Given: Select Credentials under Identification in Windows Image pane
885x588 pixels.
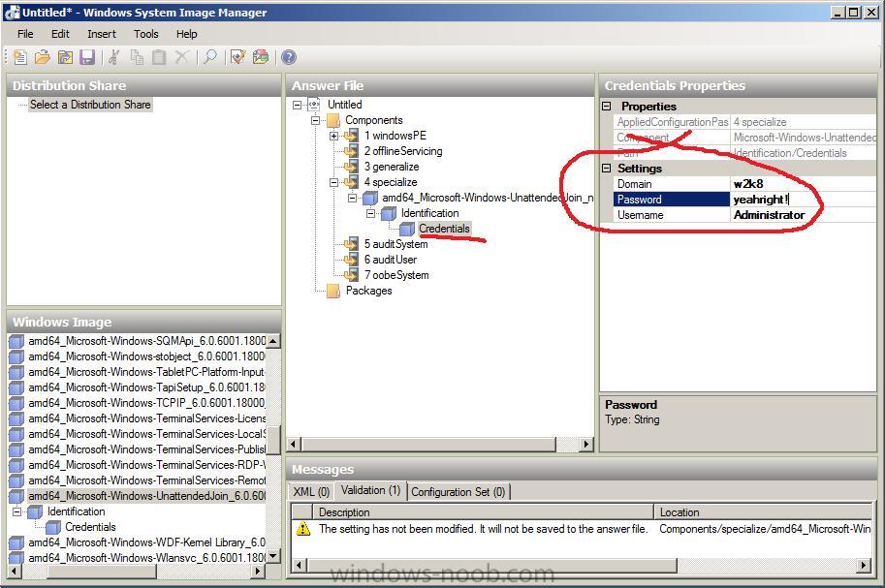Looking at the screenshot, I should click(x=90, y=527).
